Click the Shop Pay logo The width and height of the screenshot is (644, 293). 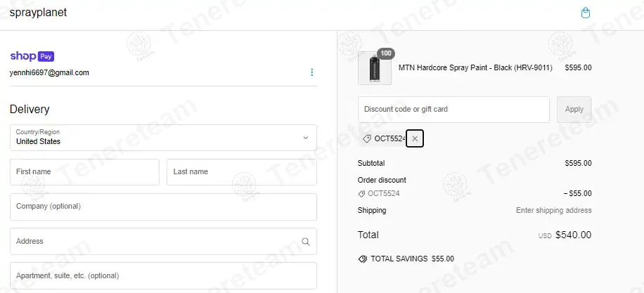[x=32, y=56]
